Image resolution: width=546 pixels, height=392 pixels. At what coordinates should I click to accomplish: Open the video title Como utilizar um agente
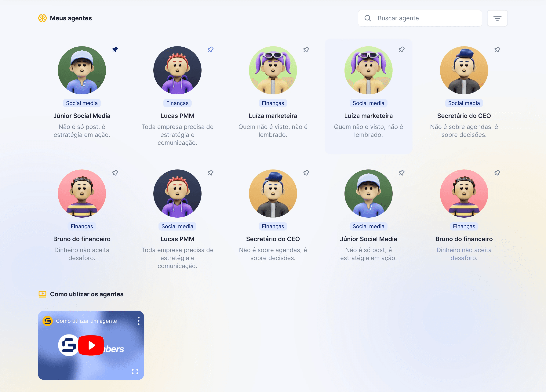86,321
